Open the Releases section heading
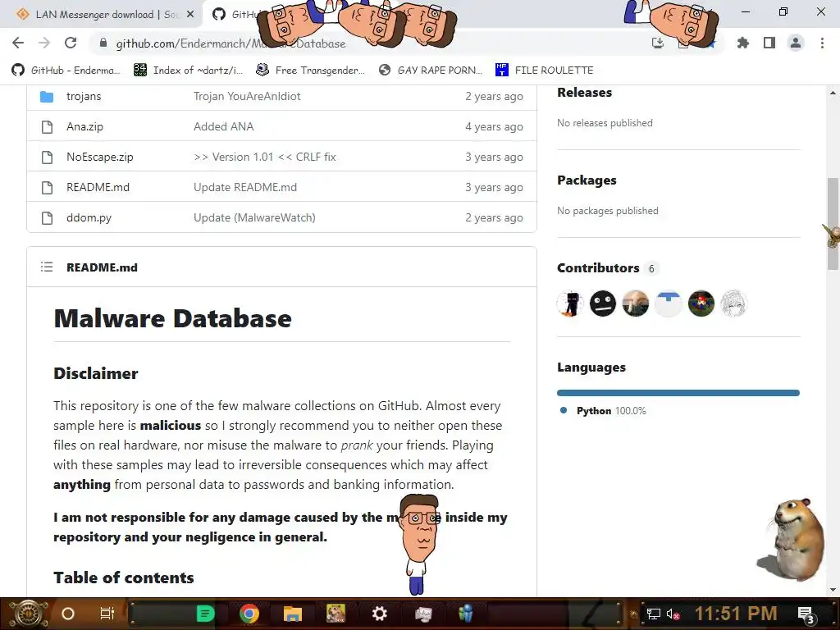The image size is (840, 630). pos(584,93)
